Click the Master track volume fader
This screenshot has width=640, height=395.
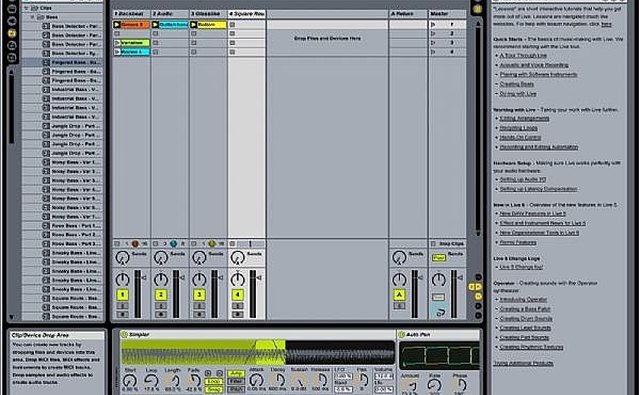click(453, 293)
